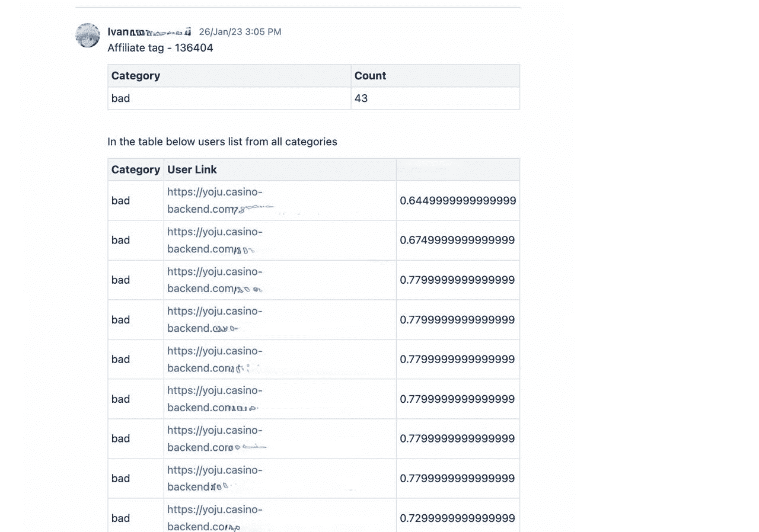This screenshot has height=532, width=759.
Task: Click the Category header in summary table
Action: (x=136, y=76)
